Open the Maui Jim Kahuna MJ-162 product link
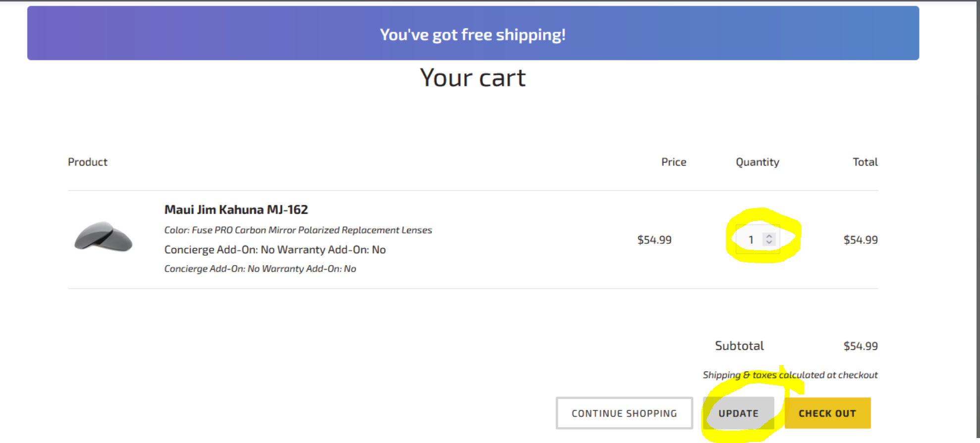 pos(236,210)
